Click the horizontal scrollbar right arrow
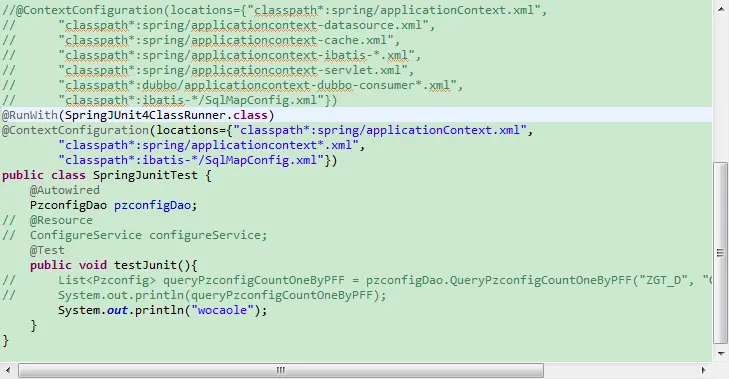The height and width of the screenshot is (379, 729). coord(704,370)
